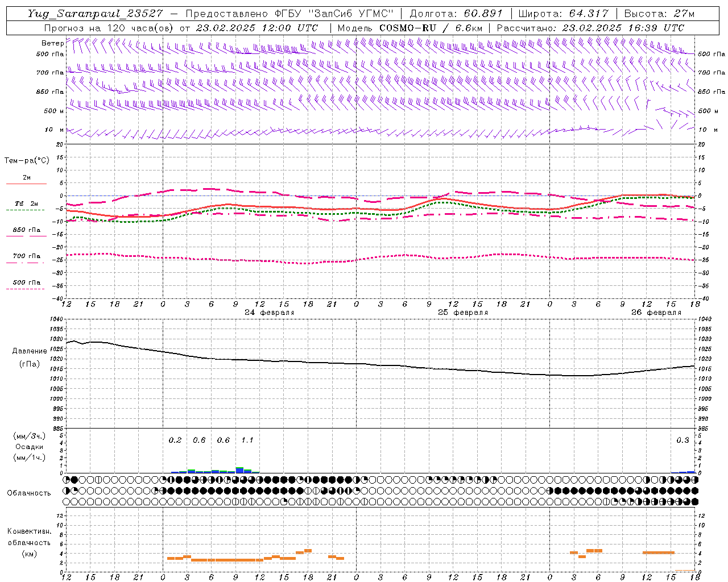Click the Высота: 27м value
This screenshot has height=582, width=728.
point(660,14)
